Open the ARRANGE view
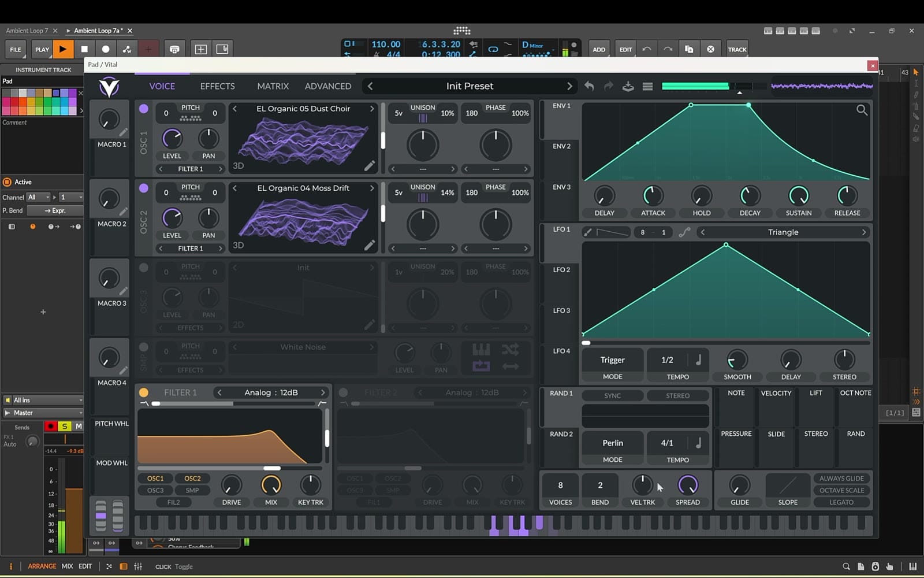Viewport: 924px width, 578px height. [x=42, y=566]
